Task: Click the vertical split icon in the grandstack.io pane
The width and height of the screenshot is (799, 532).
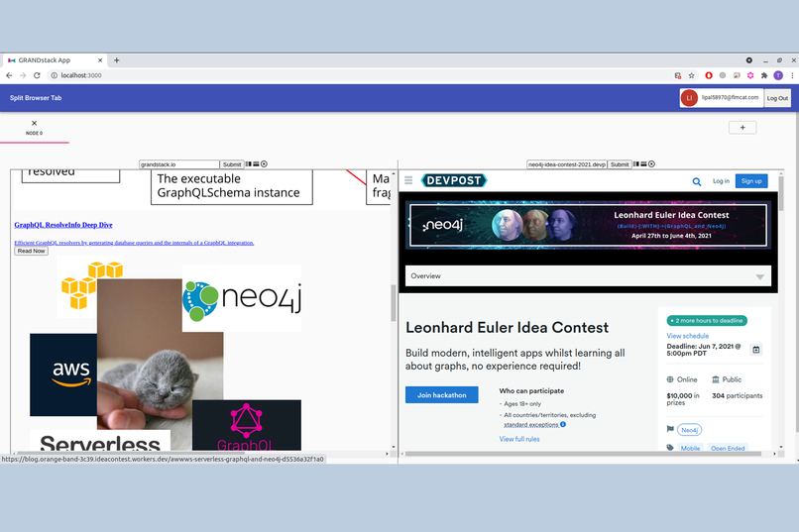Action: (248, 163)
